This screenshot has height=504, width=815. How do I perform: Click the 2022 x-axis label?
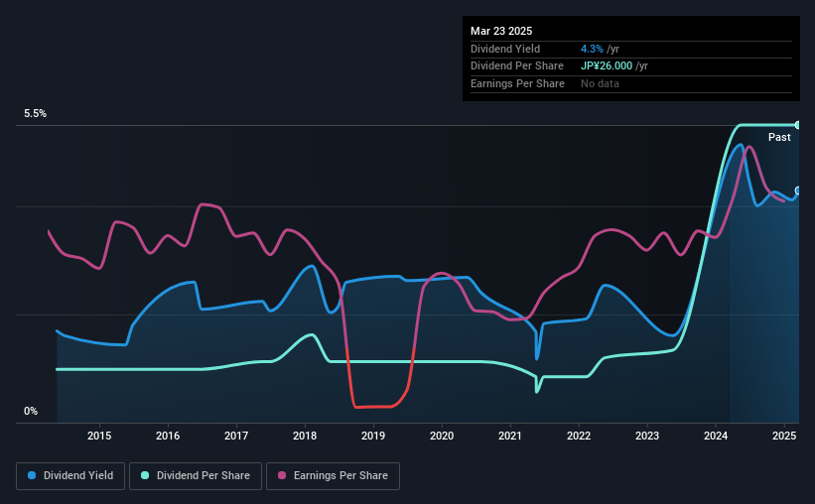(579, 436)
